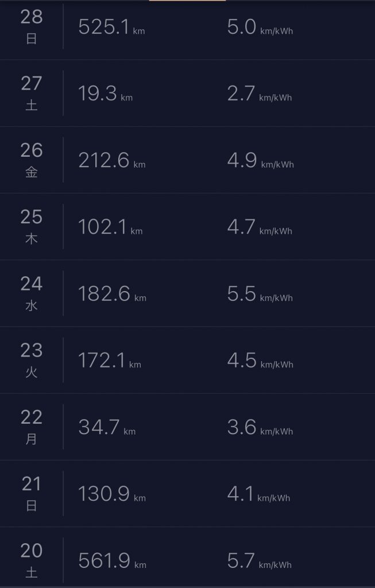Tap the 4.5 km/kWh efficiency value
Viewport: 375px width, 588px height.
point(260,361)
